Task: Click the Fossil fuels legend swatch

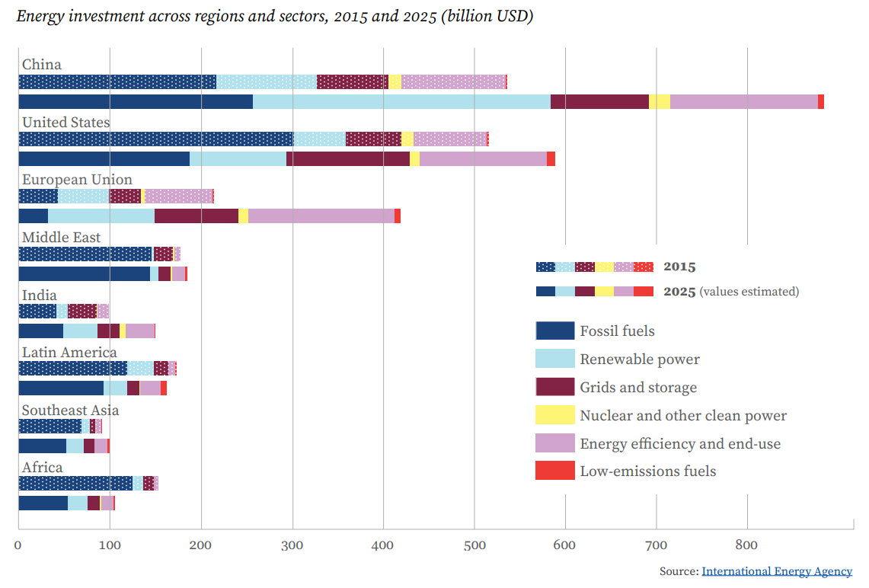Action: click(554, 331)
